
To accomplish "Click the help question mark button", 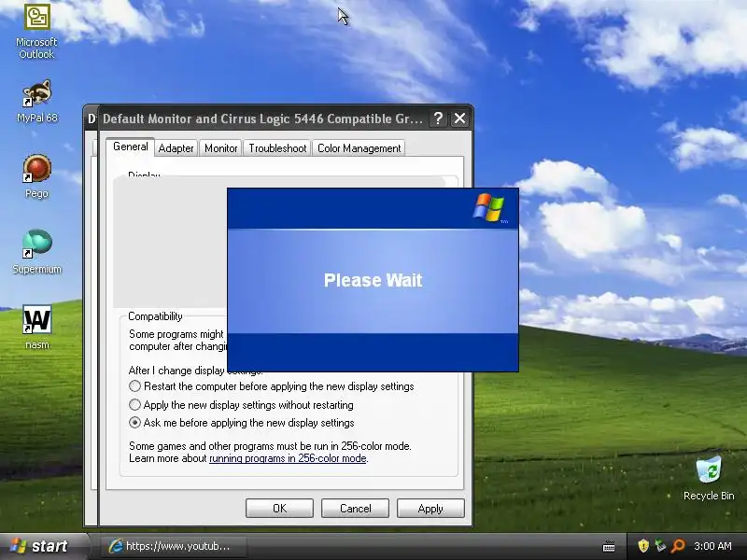I will pos(438,119).
